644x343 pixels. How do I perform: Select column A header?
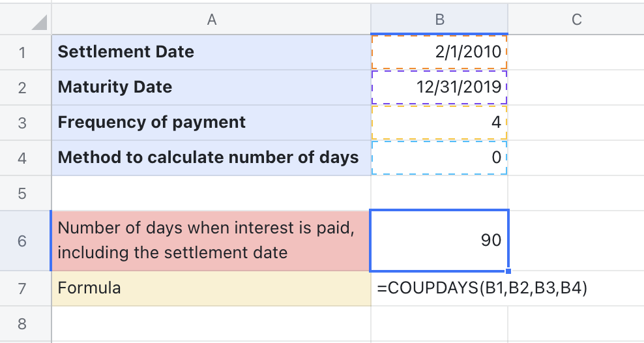pyautogui.click(x=211, y=20)
